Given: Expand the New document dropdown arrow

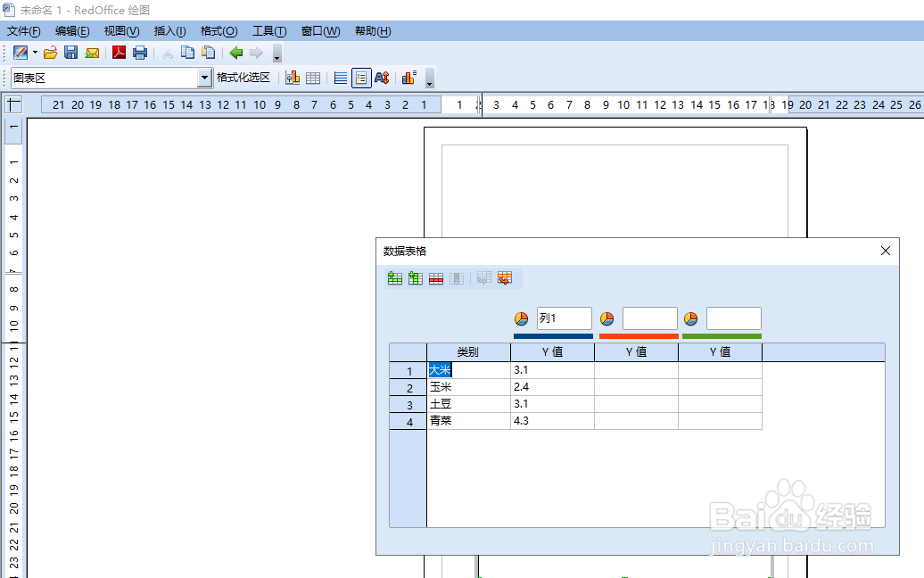Looking at the screenshot, I should [36, 53].
